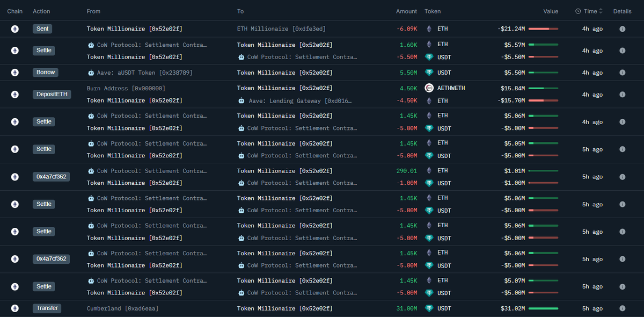Click the DepositETH action badge
Screen dimensions: 644x317
click(52, 95)
